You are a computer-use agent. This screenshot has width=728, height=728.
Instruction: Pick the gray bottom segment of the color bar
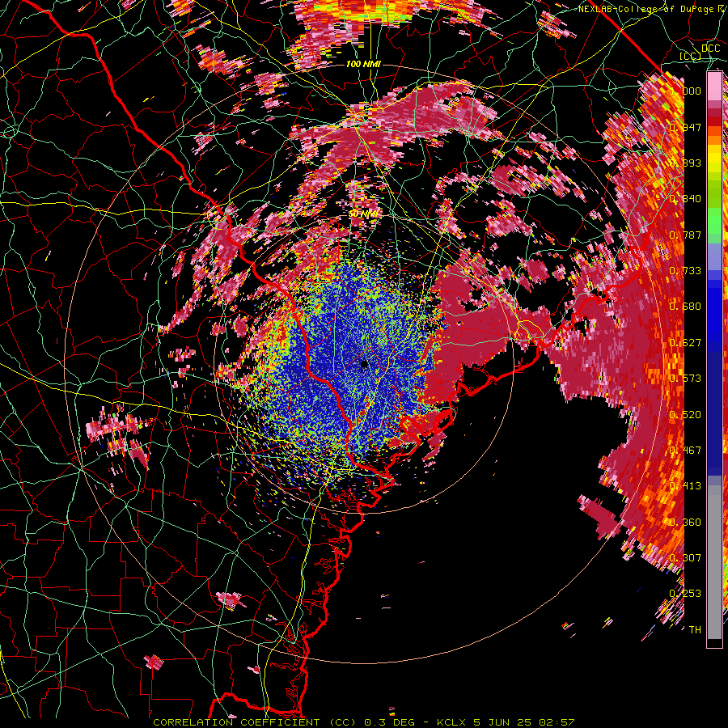coord(714,562)
